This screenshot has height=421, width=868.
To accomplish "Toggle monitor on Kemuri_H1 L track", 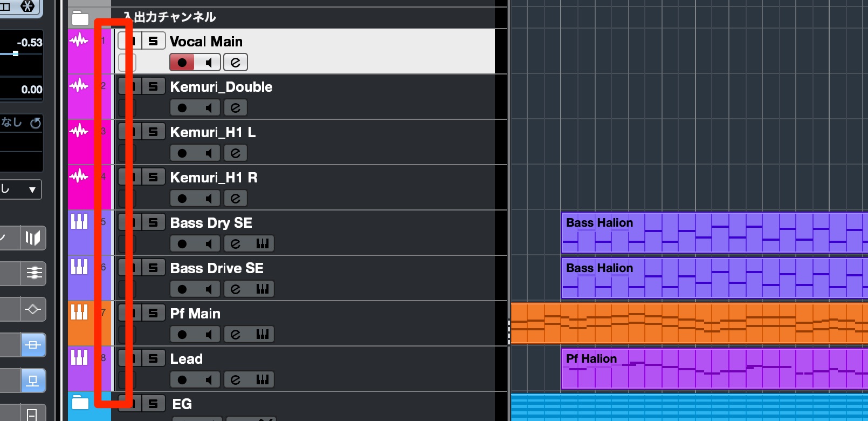I will (208, 153).
